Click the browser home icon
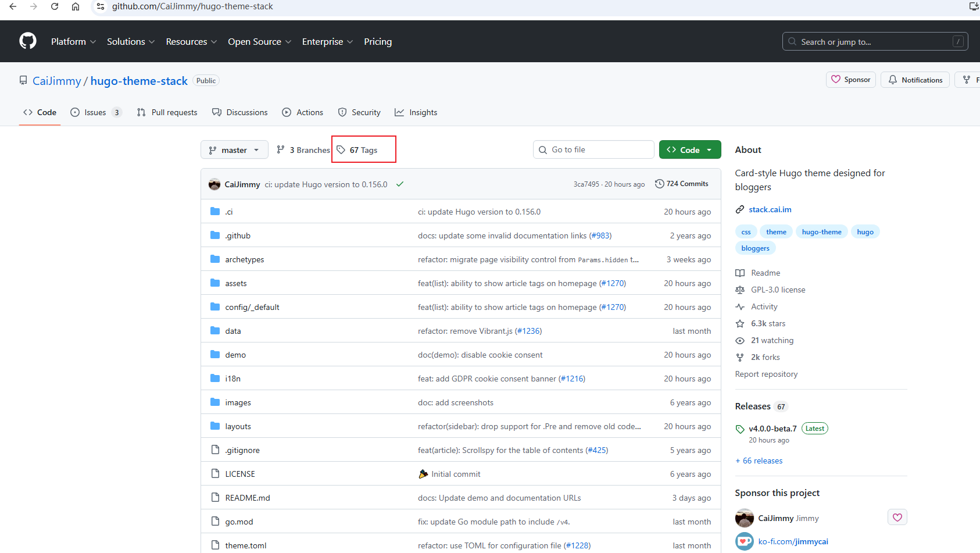This screenshot has width=980, height=553. (76, 6)
